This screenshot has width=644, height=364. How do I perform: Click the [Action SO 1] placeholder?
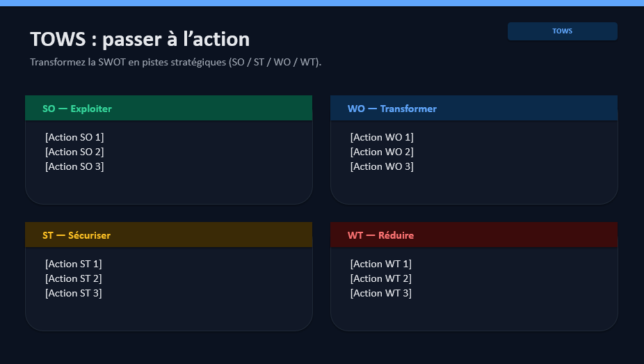pos(74,137)
